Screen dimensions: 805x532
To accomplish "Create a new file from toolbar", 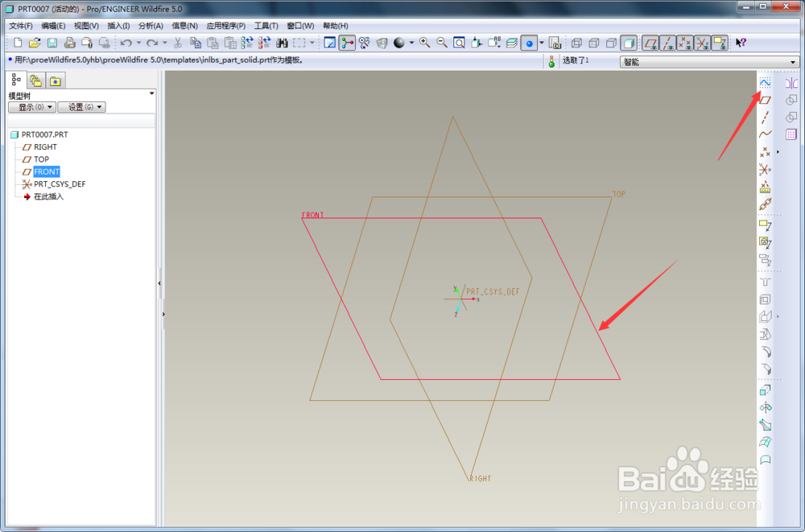I will (18, 43).
